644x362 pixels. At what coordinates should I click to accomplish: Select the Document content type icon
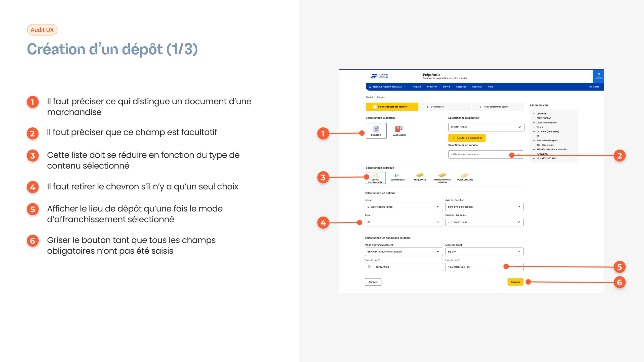click(376, 129)
